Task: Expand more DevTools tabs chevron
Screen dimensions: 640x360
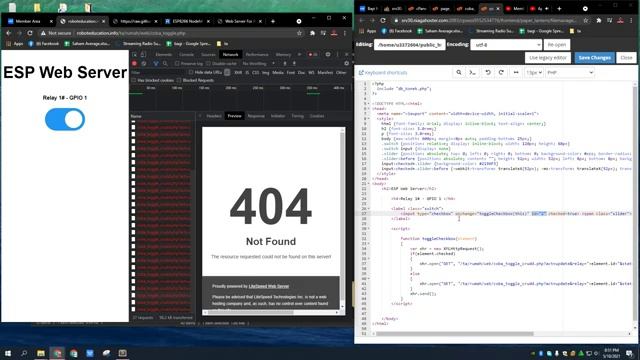Action: (299, 54)
